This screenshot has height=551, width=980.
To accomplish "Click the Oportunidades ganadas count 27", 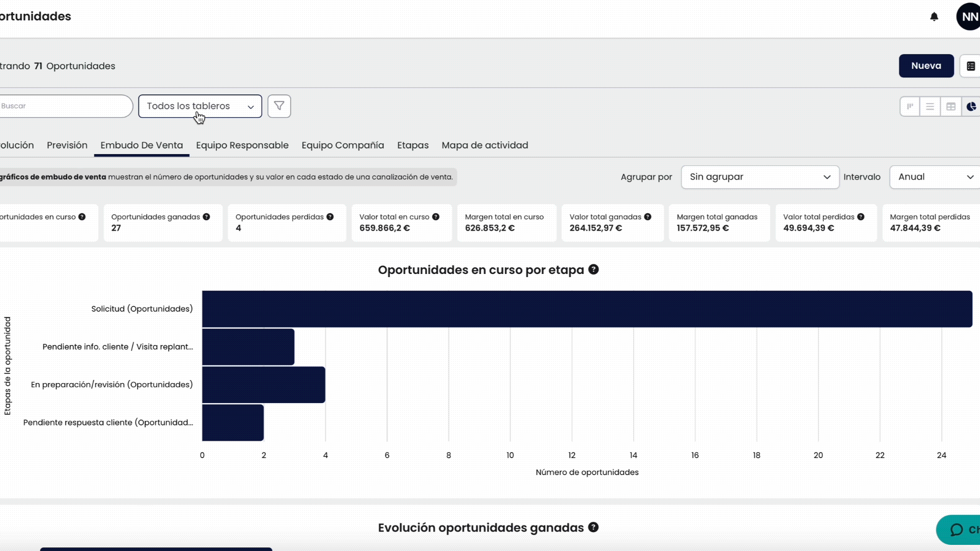I will pyautogui.click(x=116, y=228).
